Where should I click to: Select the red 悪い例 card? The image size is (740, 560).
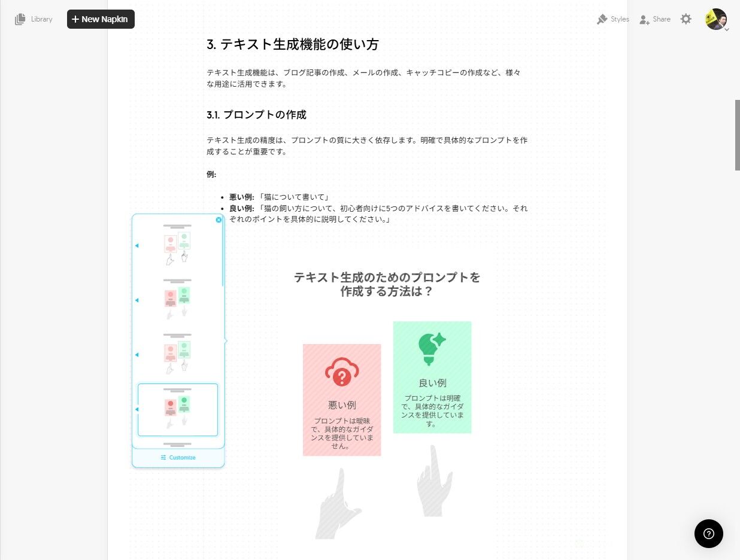tap(342, 400)
